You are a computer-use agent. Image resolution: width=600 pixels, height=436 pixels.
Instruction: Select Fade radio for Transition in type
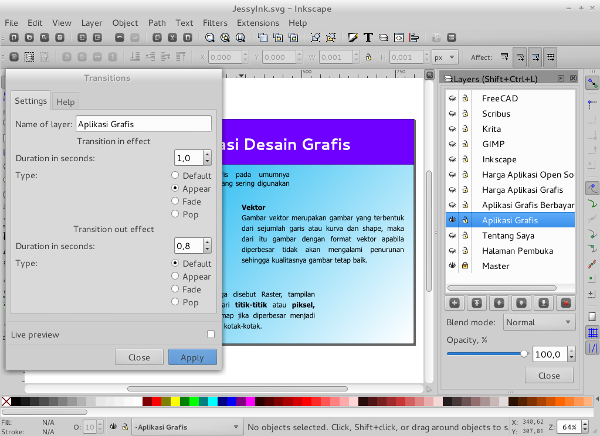click(175, 201)
